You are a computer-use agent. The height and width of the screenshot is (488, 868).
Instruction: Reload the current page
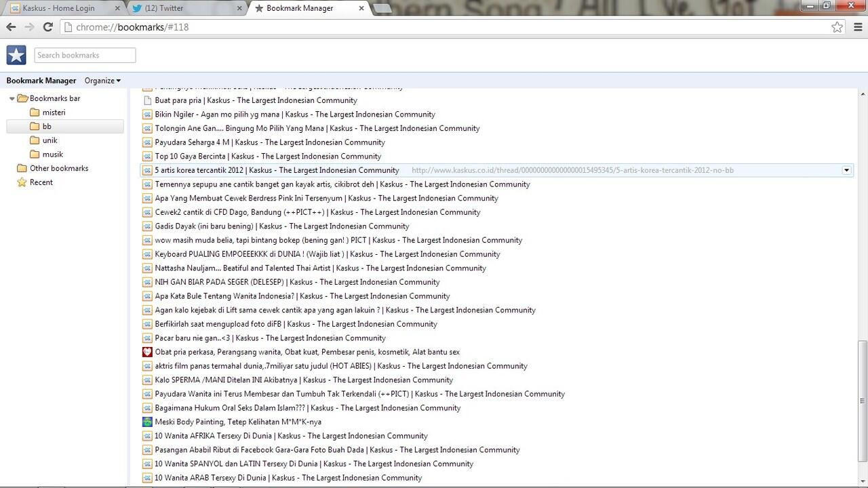tap(47, 27)
